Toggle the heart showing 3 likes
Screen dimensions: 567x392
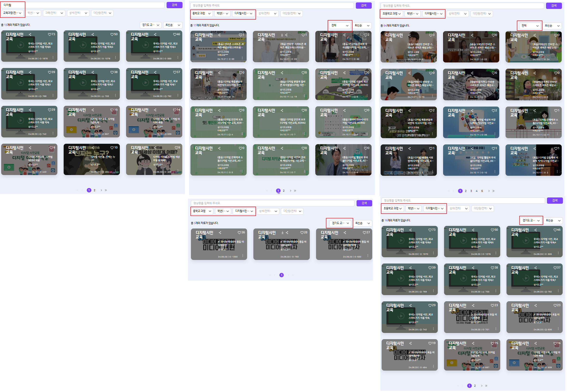[x=431, y=35]
